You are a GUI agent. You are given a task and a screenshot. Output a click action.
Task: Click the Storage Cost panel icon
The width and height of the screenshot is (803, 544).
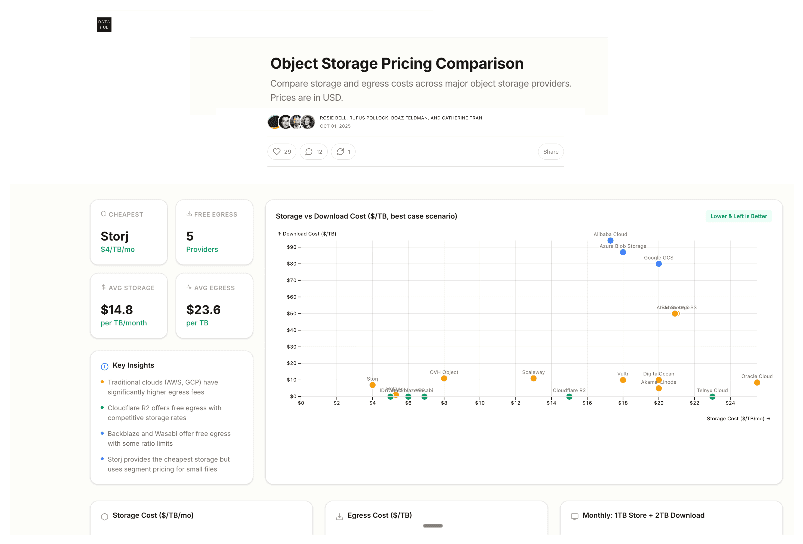[104, 516]
